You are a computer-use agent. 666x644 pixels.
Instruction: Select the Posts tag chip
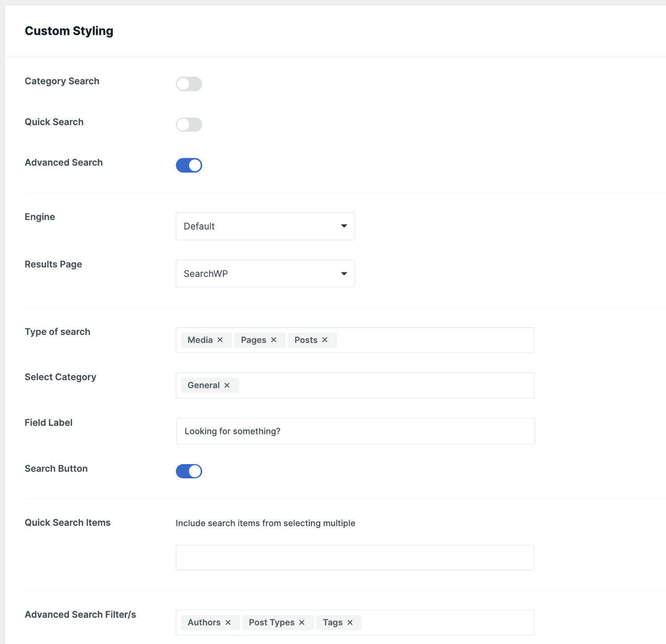[x=305, y=340]
